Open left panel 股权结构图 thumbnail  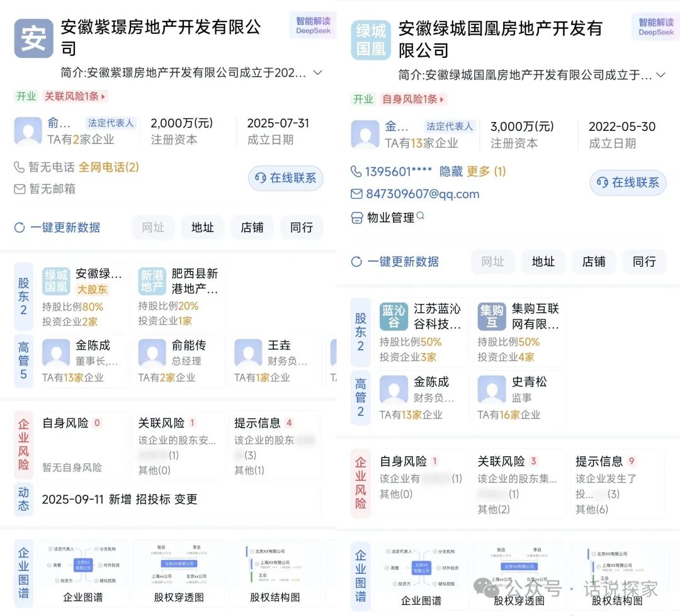275,573
